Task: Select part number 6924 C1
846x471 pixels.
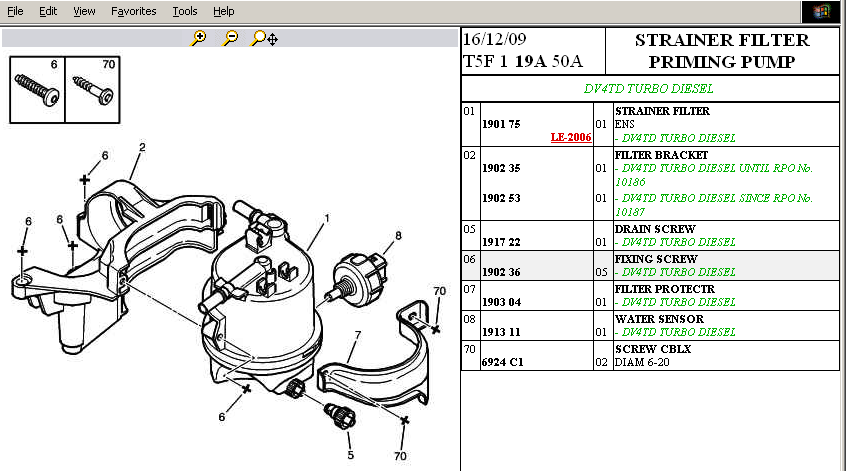Action: (x=503, y=363)
